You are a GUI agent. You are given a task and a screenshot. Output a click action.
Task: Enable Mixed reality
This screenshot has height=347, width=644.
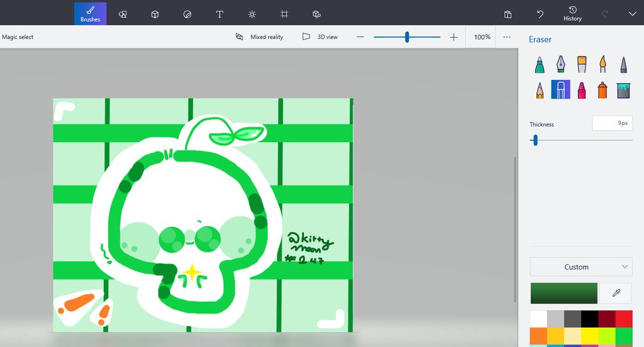tap(260, 37)
